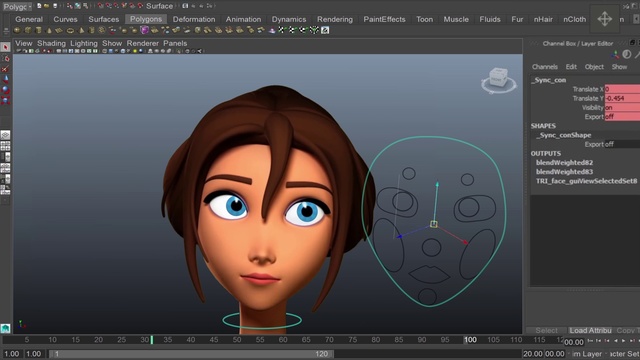Select the nose circle controller
This screenshot has height=360, width=640.
coord(431,247)
